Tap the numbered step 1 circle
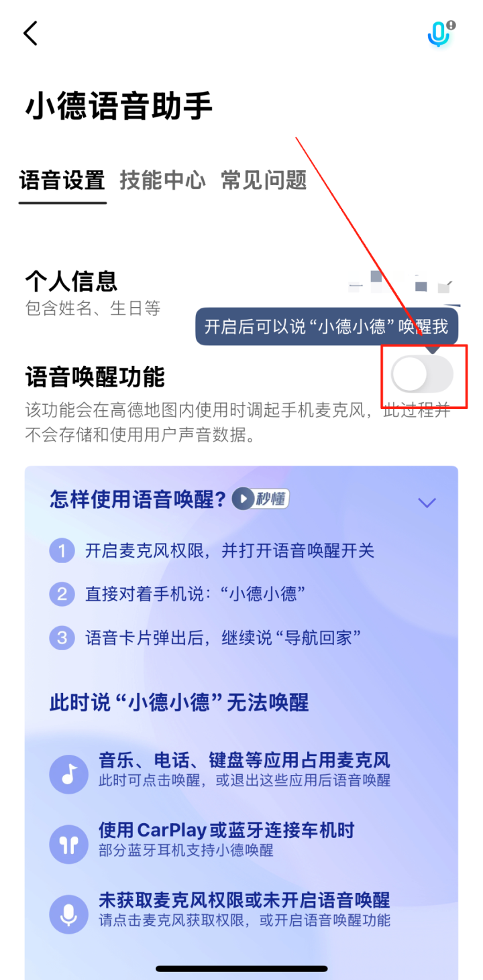The width and height of the screenshot is (483, 980). (x=62, y=551)
